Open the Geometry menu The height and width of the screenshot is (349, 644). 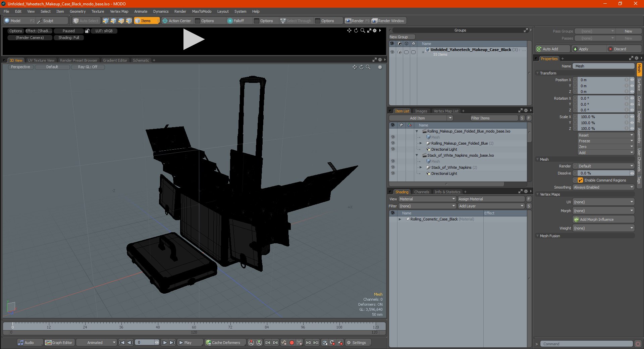(77, 11)
